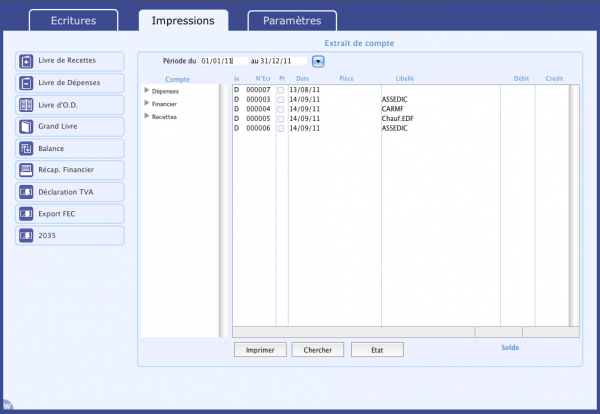Expand the Recettes account tree node
The width and height of the screenshot is (600, 414).
tap(147, 116)
